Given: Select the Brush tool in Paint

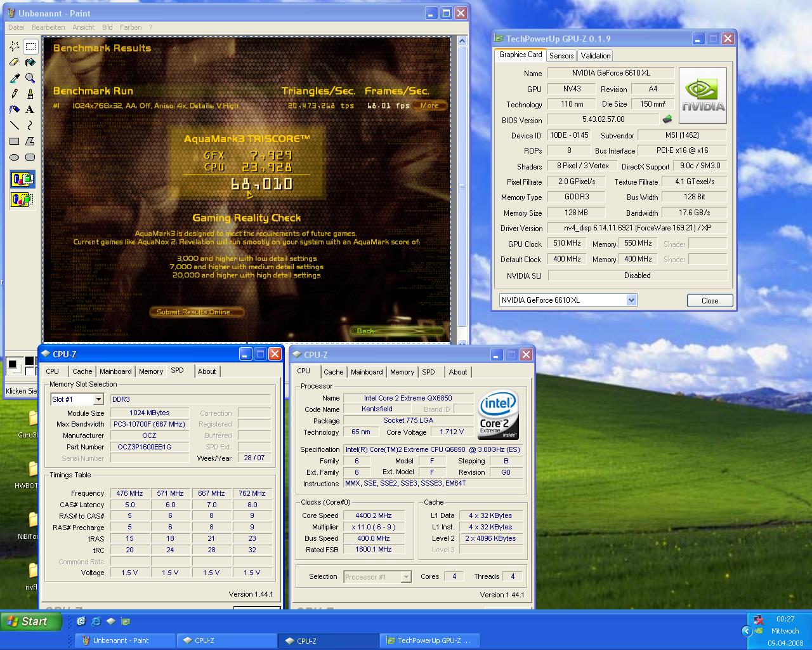Looking at the screenshot, I should pyautogui.click(x=30, y=94).
